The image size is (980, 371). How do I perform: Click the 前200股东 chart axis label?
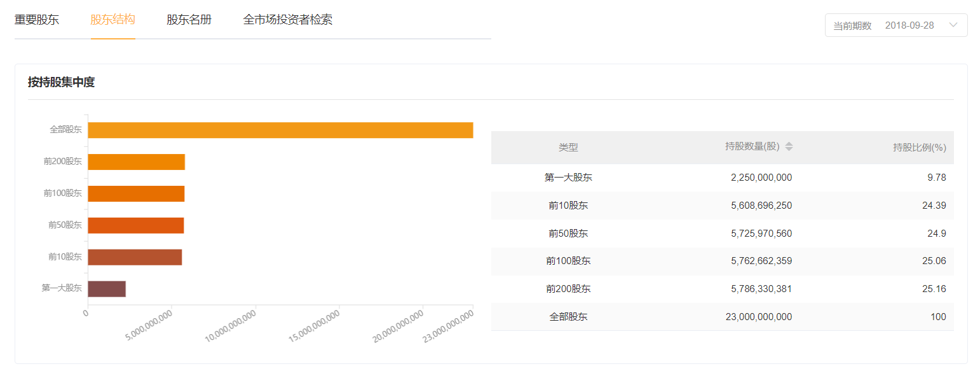(x=63, y=162)
